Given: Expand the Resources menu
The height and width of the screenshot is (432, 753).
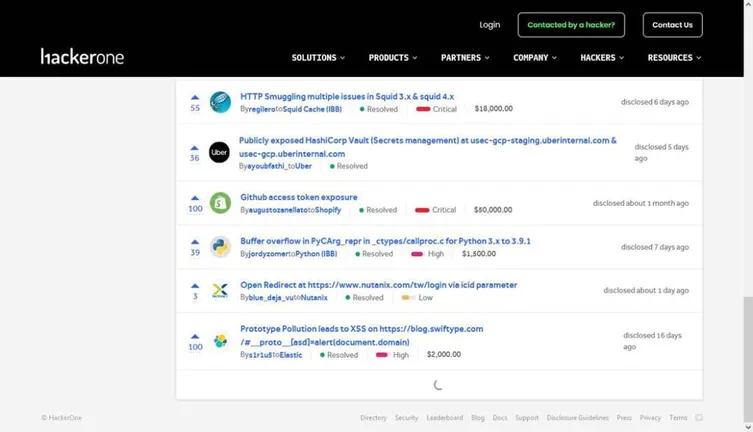Looking at the screenshot, I should (x=674, y=58).
